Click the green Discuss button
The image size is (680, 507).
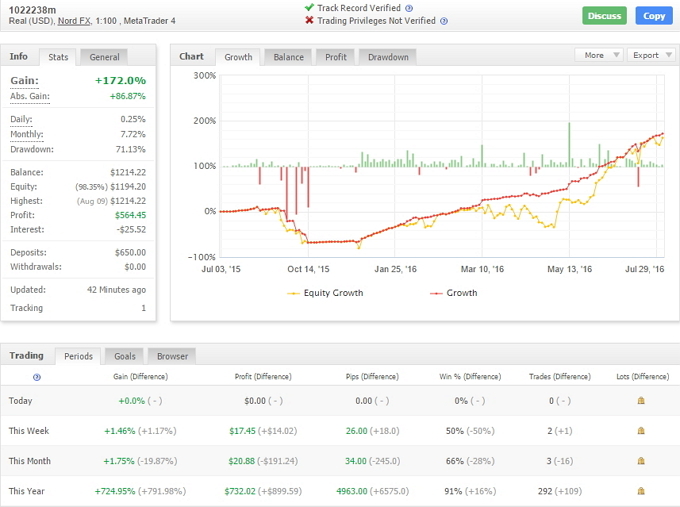pyautogui.click(x=604, y=16)
